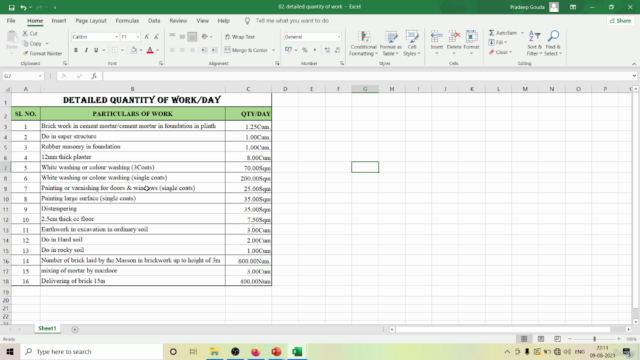Expand the Name Box dropdown
640x360 pixels.
pos(40,76)
